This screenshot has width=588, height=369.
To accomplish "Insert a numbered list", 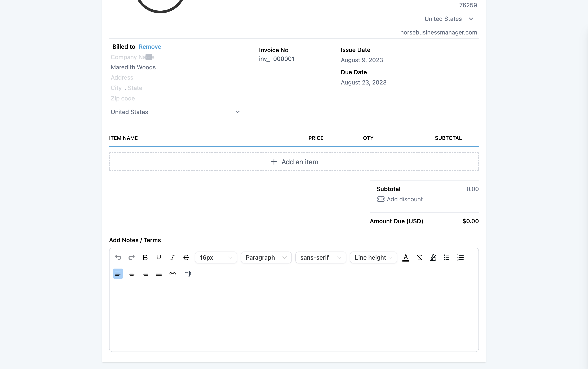I will pos(461,257).
